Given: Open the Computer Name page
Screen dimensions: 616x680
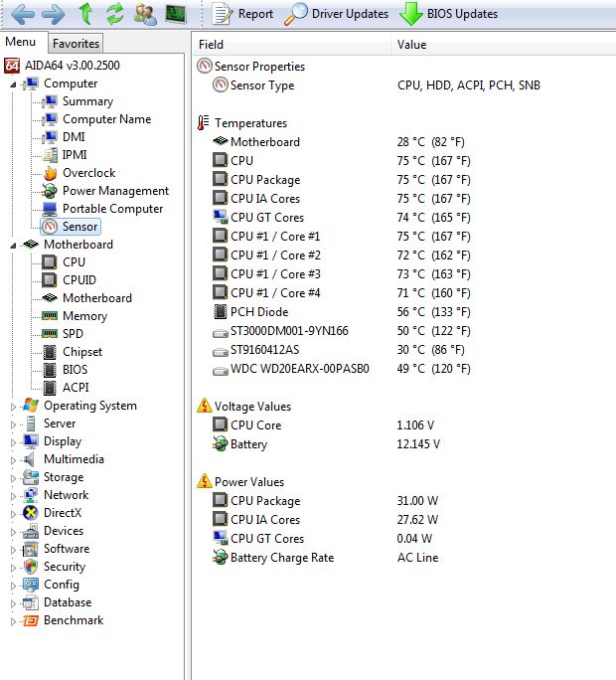Looking at the screenshot, I should (106, 119).
